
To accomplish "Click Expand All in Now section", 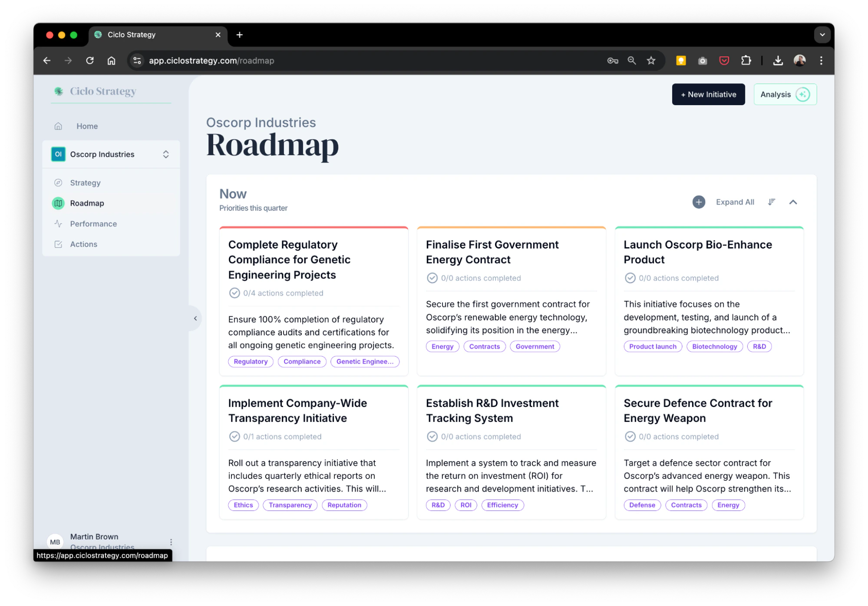I will (735, 202).
